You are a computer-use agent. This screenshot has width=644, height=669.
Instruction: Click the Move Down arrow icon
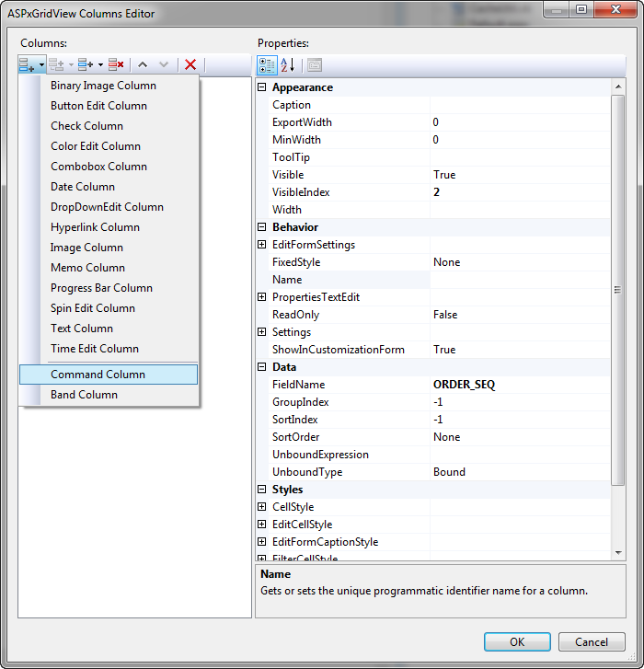pyautogui.click(x=164, y=64)
